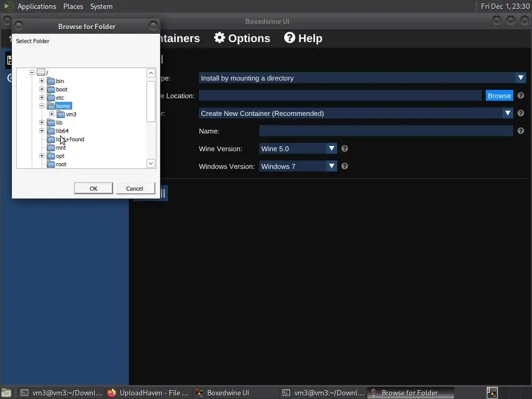532x399 pixels.
Task: Collapse the root / tree node
Action: coord(32,72)
